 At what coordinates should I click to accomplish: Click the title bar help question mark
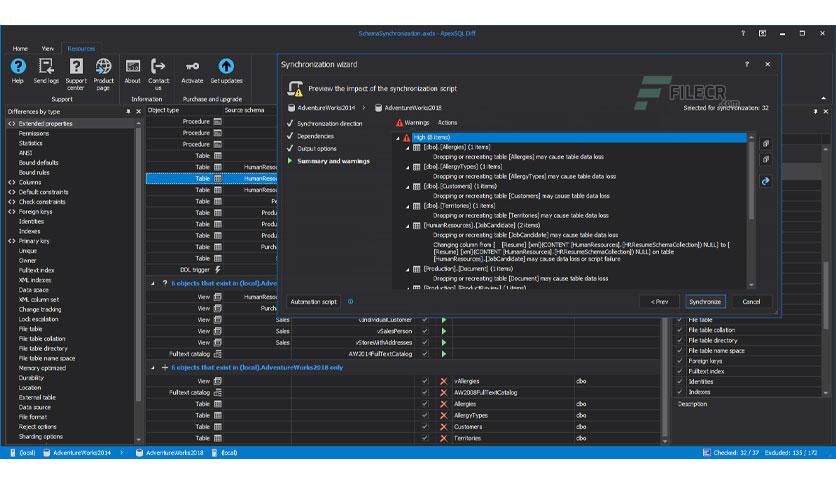[743, 33]
